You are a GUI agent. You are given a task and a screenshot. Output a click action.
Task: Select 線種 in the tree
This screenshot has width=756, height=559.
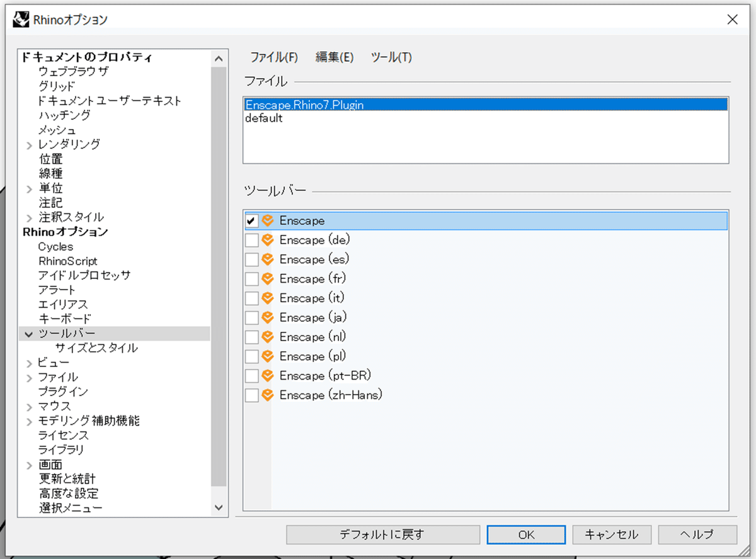(50, 174)
